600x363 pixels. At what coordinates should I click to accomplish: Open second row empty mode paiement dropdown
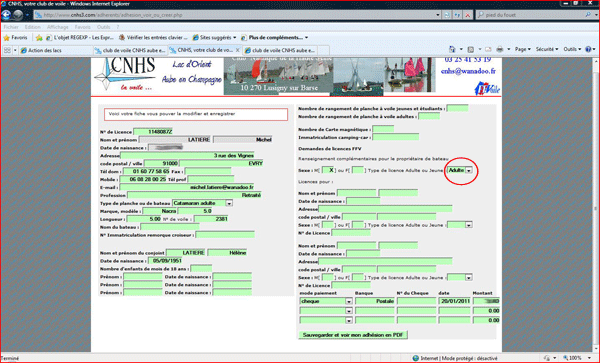tap(326, 311)
